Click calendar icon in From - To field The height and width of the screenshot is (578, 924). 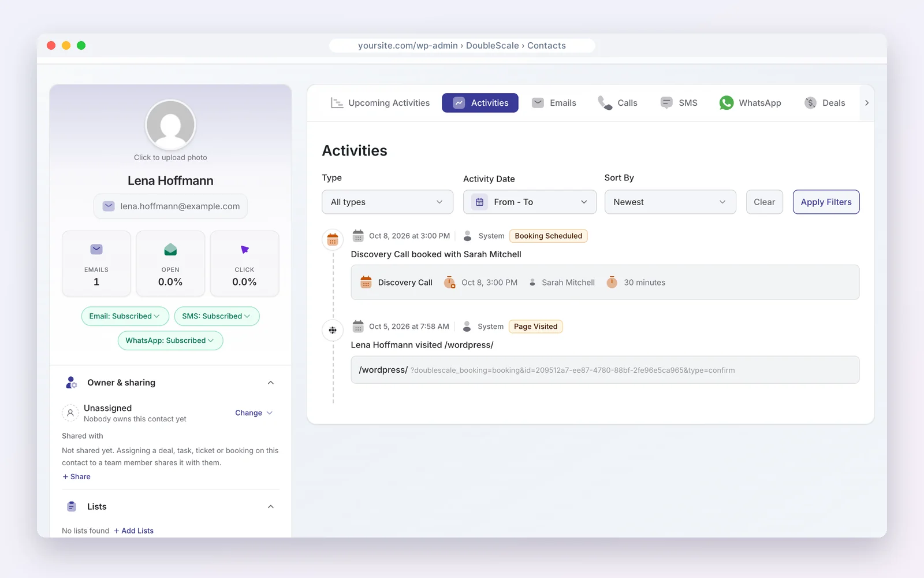[479, 202]
